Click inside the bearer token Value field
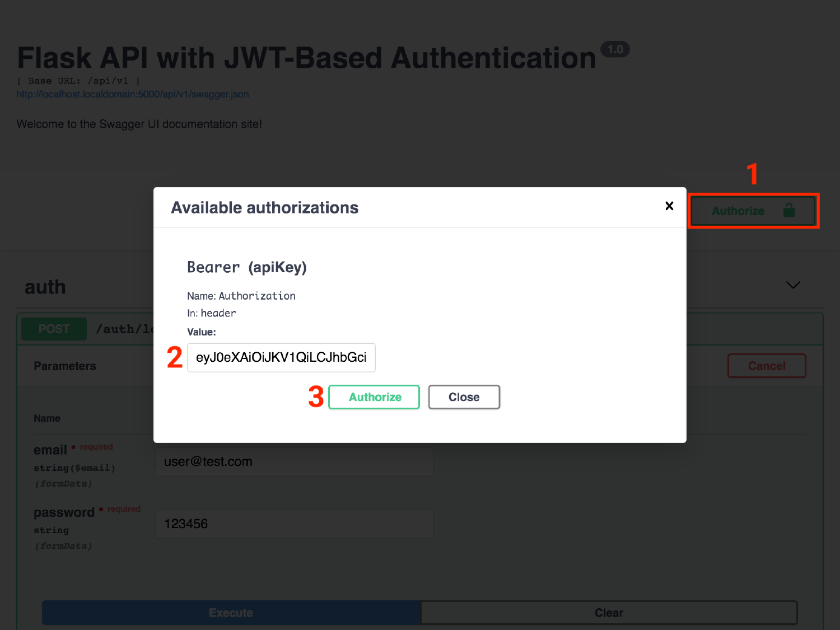The image size is (840, 630). [281, 357]
